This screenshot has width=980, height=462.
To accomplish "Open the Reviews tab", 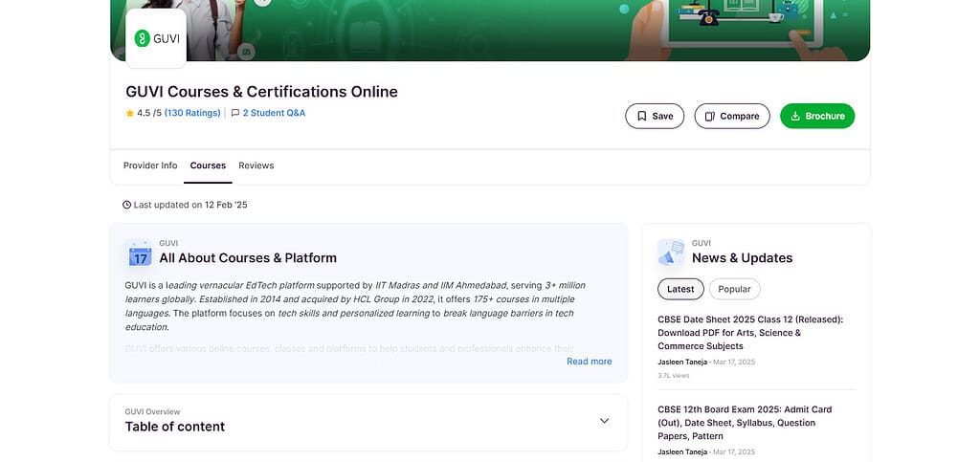I will [x=256, y=165].
